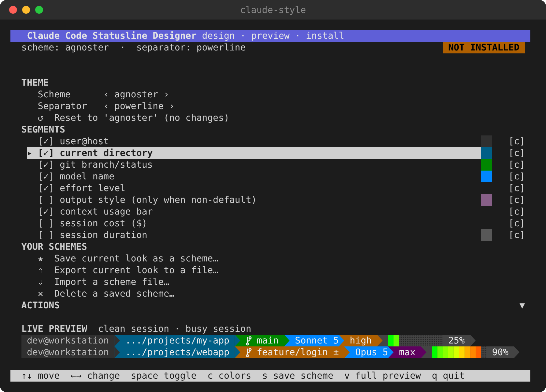Click the design tab in the header
The width and height of the screenshot is (546, 392).
click(218, 36)
